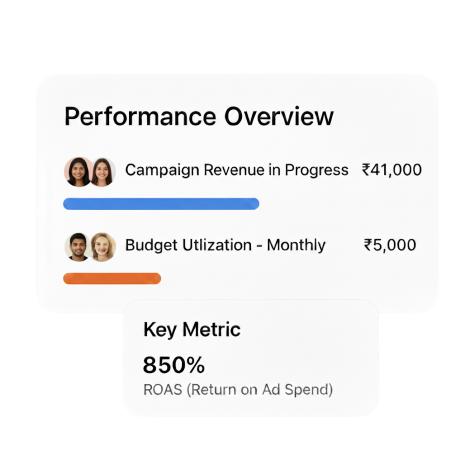Click the orange Budget Utlization progress bar
The width and height of the screenshot is (476, 476).
click(x=112, y=278)
